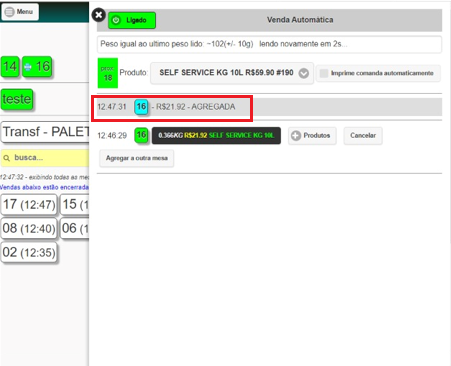This screenshot has height=366, width=451.
Task: Enable Imprime comanda automaticamente checkbox
Action: click(x=324, y=73)
